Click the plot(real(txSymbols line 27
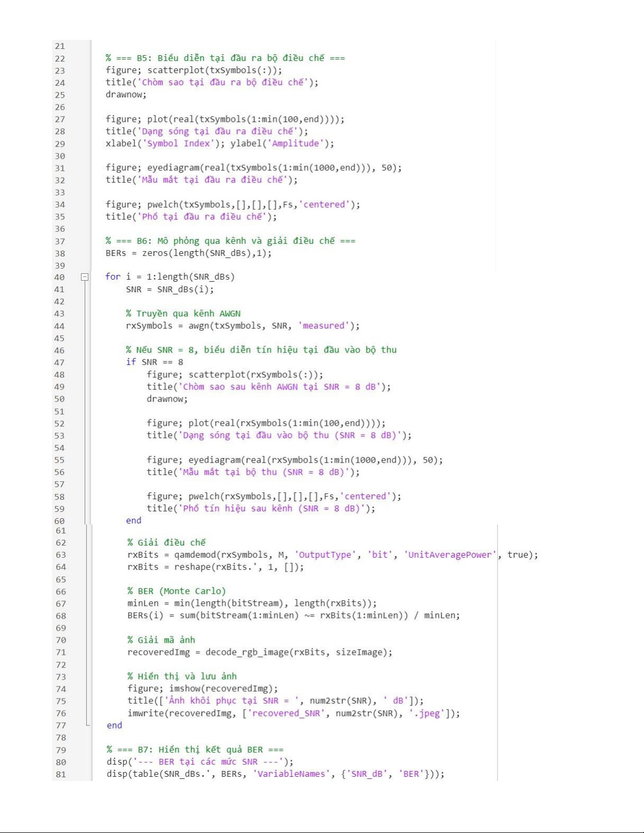The height and width of the screenshot is (833, 644). coord(225,119)
